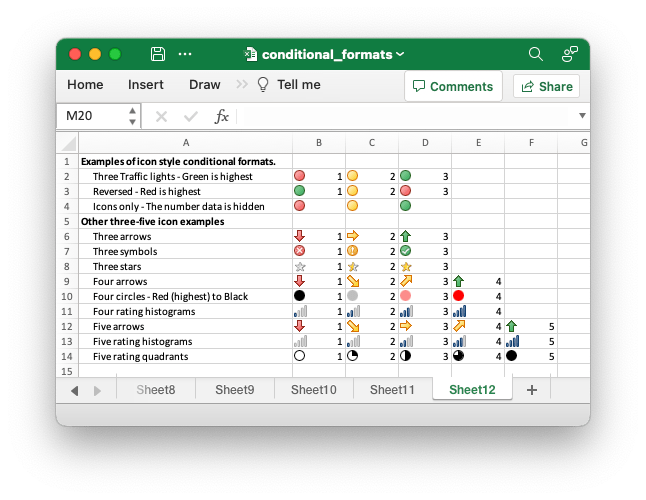Select column B header
The height and width of the screenshot is (500, 646).
pyautogui.click(x=319, y=143)
